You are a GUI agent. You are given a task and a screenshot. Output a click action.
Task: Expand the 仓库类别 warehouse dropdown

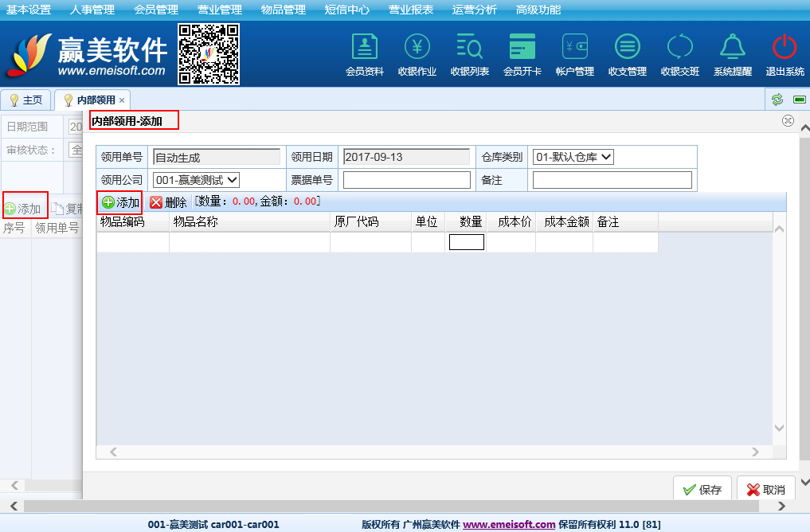[x=573, y=157]
